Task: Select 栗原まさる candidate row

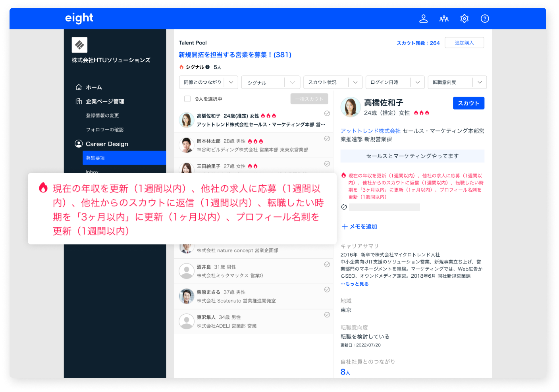Action: 253,296
